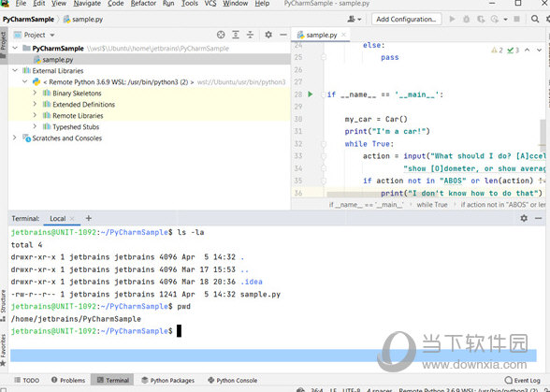Click the Project vertical sidebar tab
Screen dimensions: 550x392
(x=4, y=45)
